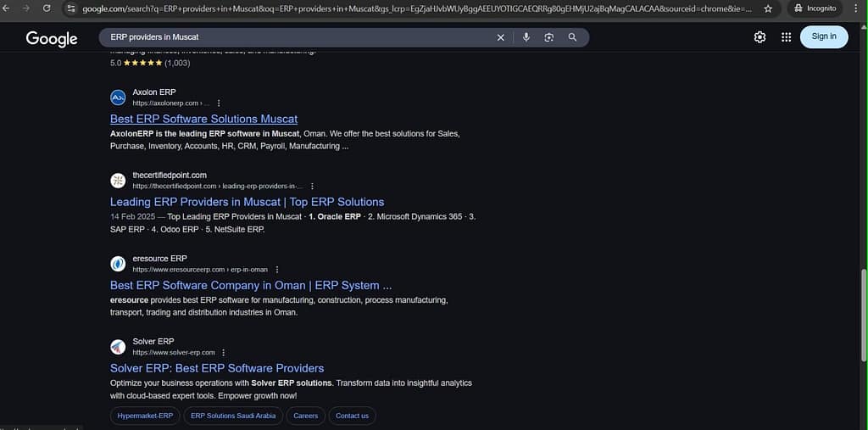Click the Solver ERP site name
This screenshot has width=868, height=430.
point(153,341)
